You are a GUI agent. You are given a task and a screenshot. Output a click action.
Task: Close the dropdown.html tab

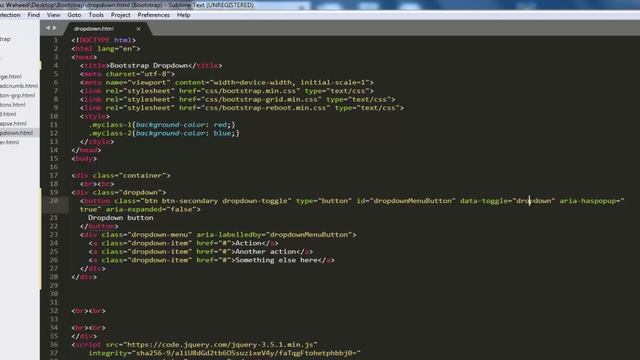point(138,29)
